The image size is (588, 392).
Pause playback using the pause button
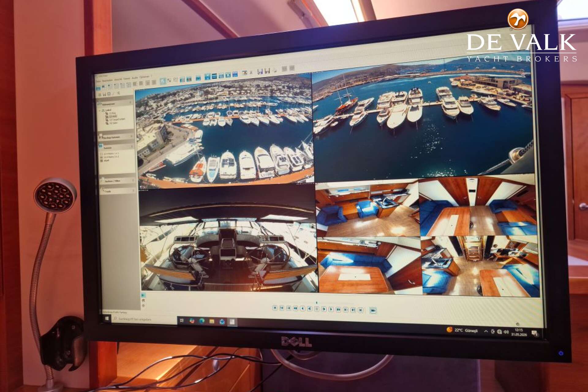click(317, 309)
